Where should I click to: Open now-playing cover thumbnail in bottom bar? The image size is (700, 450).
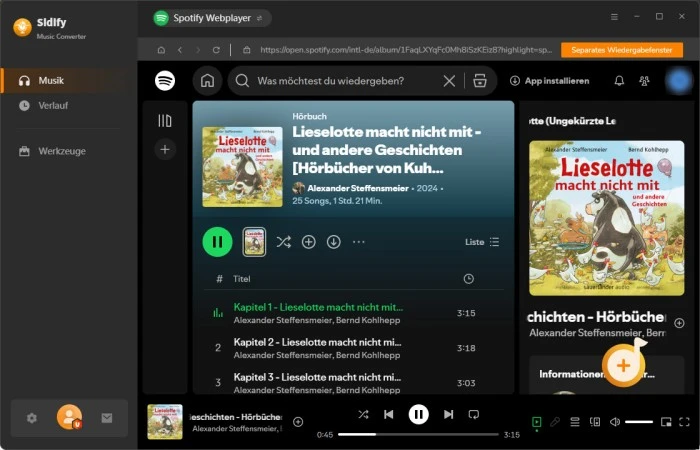[165, 422]
